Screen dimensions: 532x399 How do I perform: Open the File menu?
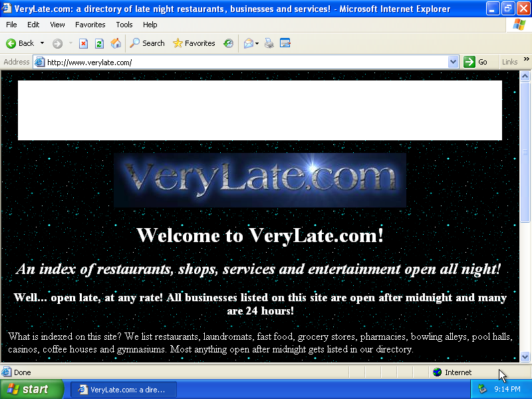pos(11,25)
